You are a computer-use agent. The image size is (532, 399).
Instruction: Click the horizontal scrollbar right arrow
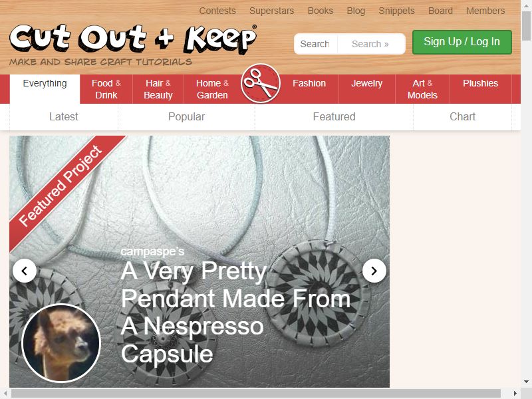coord(515,393)
